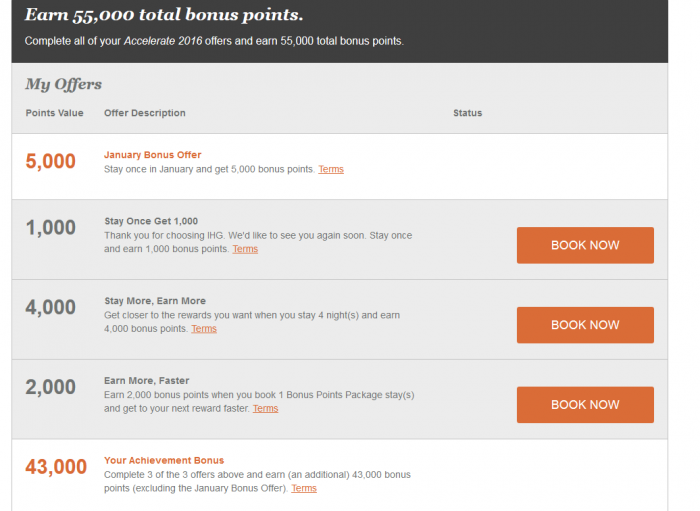Viewport: 700px width, 511px height.
Task: Click BOOK NOW for Earn More, Faster
Action: click(x=585, y=405)
